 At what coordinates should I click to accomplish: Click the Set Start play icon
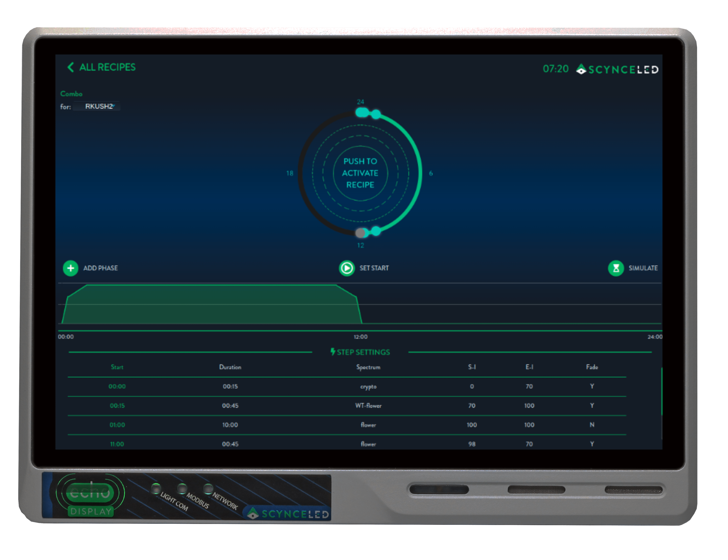point(347,268)
